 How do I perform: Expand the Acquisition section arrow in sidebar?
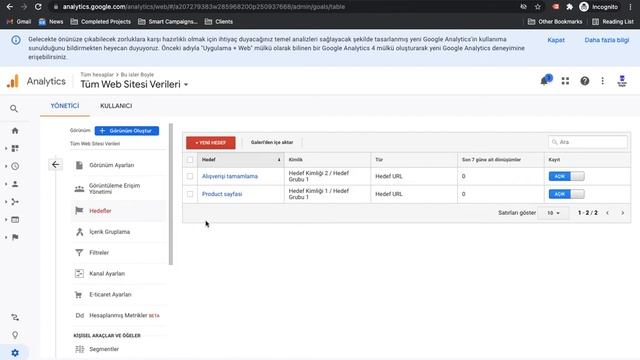tap(6, 202)
